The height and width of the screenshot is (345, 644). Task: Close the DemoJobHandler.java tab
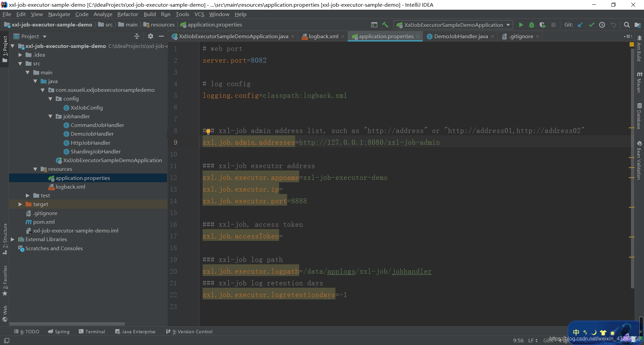(492, 37)
